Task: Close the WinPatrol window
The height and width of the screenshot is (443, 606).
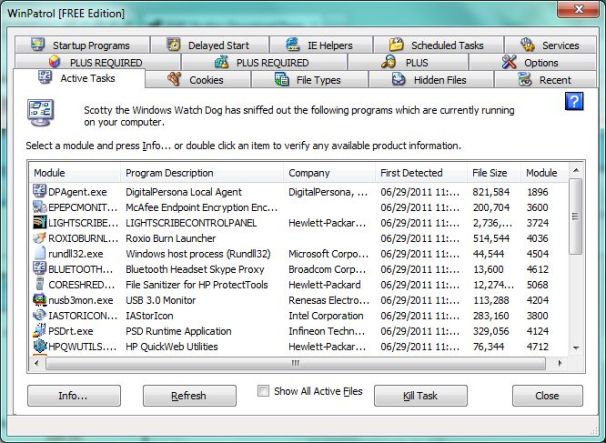Action: (x=578, y=9)
